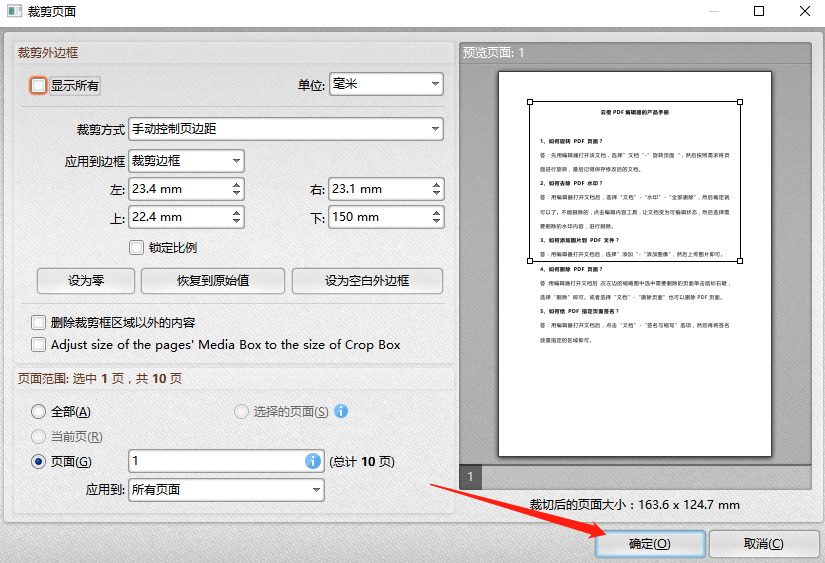The width and height of the screenshot is (825, 563).
Task: Increase the 左 margin with up arrow
Action: [236, 185]
